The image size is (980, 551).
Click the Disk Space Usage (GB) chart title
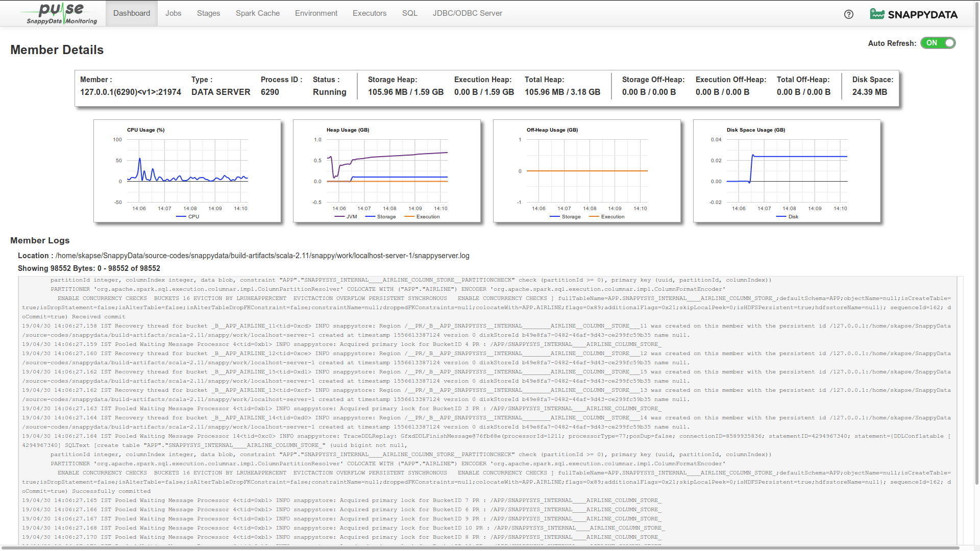coord(756,130)
